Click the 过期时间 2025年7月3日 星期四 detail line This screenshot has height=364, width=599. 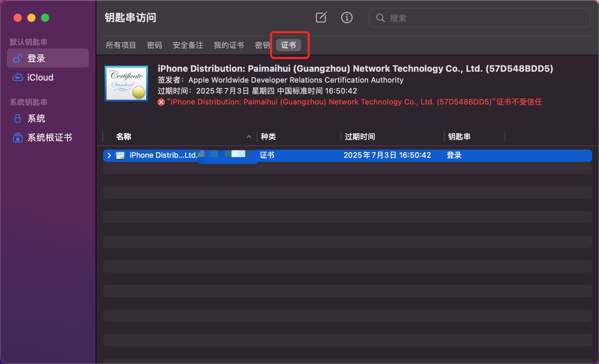257,91
